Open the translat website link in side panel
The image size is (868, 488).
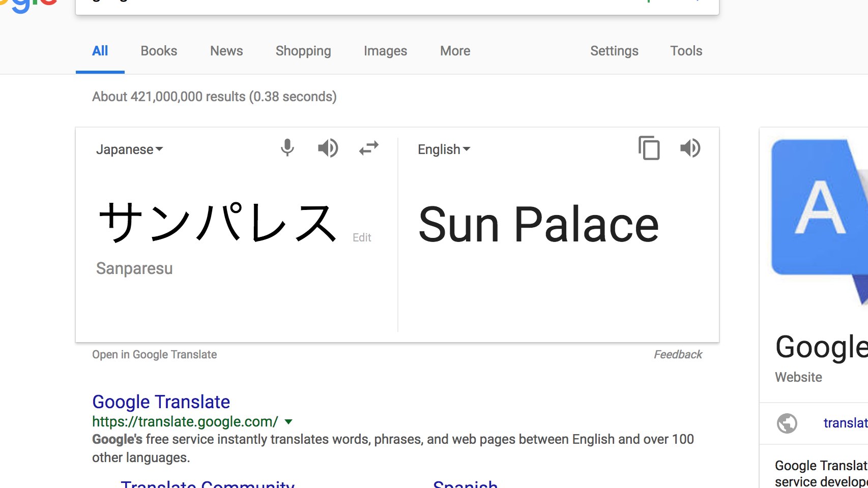coord(846,423)
